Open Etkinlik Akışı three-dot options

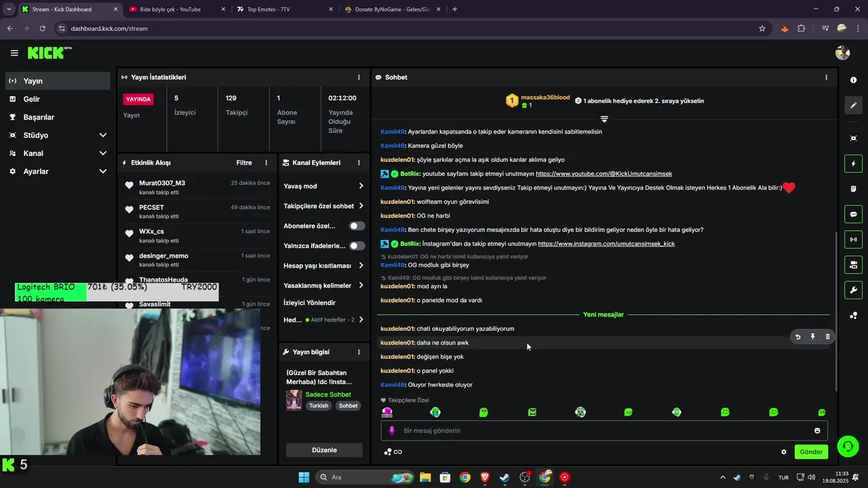[x=266, y=163]
